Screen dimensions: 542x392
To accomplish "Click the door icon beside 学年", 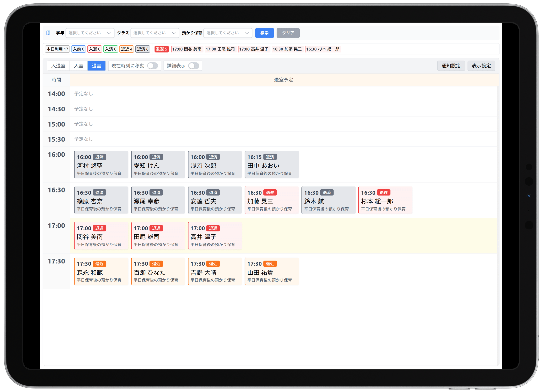I will (x=48, y=33).
